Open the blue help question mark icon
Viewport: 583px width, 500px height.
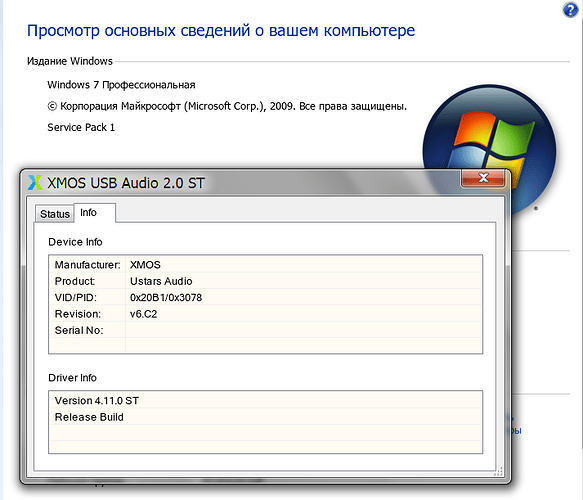click(x=570, y=10)
